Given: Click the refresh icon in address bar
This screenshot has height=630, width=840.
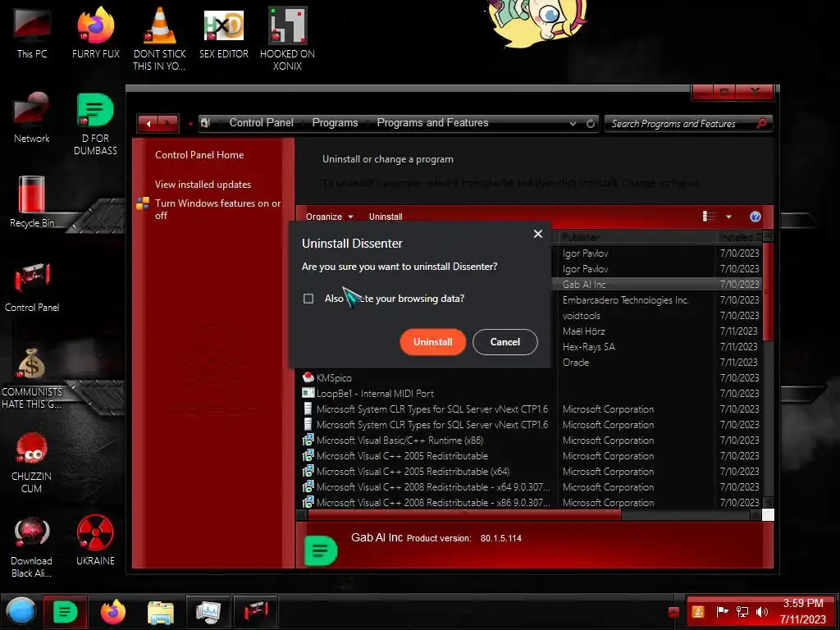Looking at the screenshot, I should coord(591,123).
